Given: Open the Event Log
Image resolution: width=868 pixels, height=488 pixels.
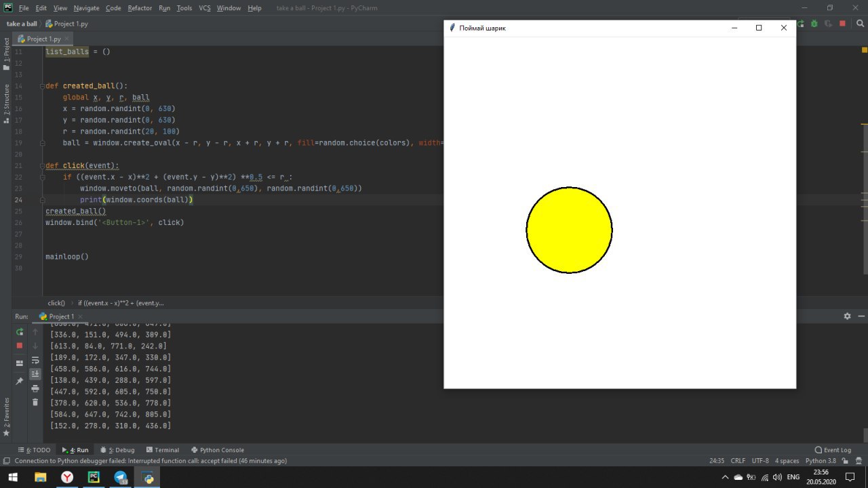Looking at the screenshot, I should point(833,450).
